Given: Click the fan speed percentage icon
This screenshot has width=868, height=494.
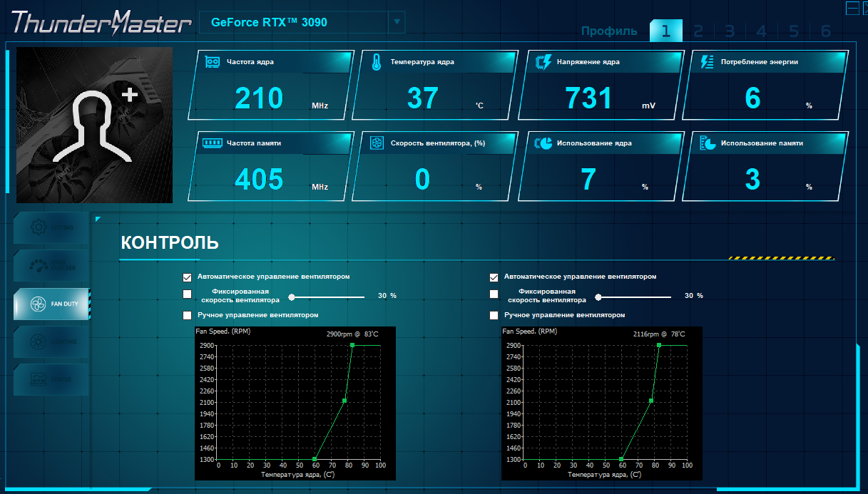Looking at the screenshot, I should point(377,143).
